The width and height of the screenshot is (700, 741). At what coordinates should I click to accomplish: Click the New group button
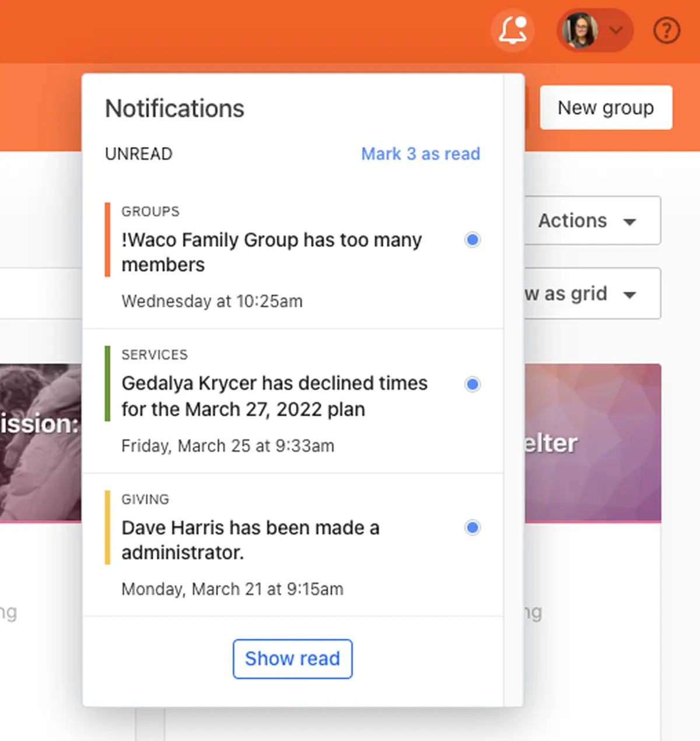point(606,108)
